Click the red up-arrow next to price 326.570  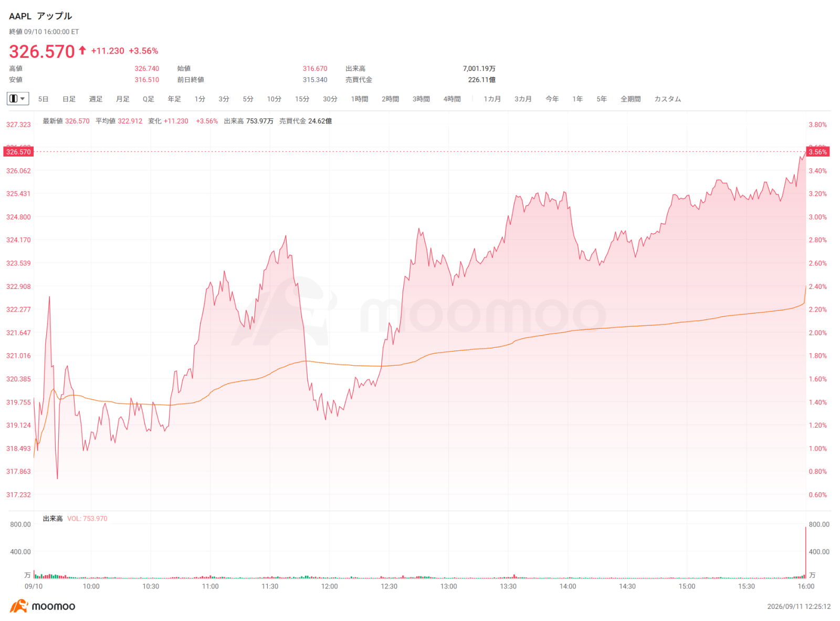(x=82, y=50)
